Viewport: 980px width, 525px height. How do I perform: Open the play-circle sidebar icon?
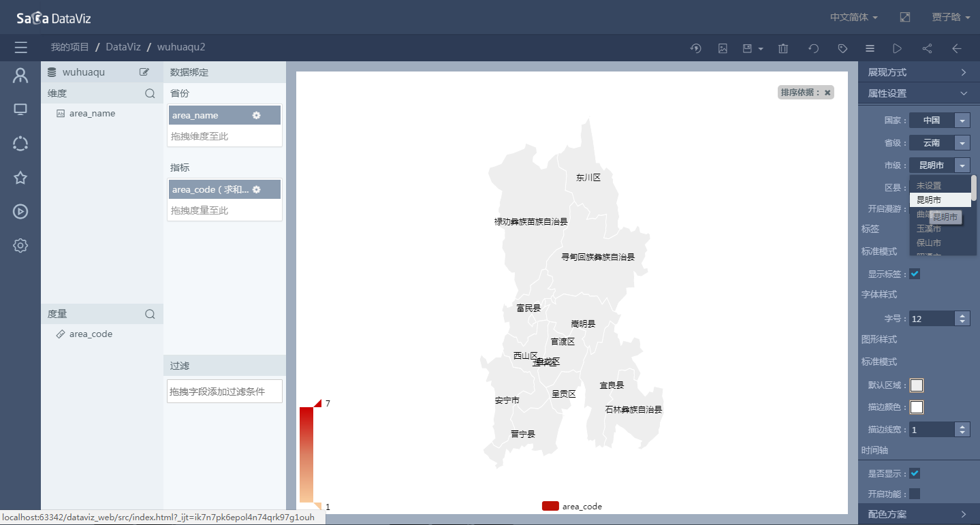pyautogui.click(x=20, y=212)
